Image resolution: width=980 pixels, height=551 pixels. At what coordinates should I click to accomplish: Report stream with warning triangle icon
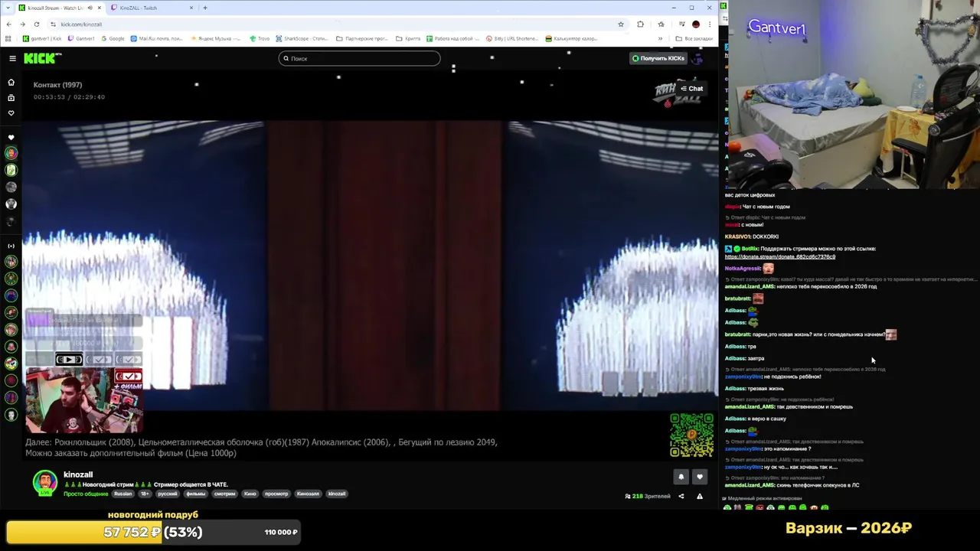point(699,496)
